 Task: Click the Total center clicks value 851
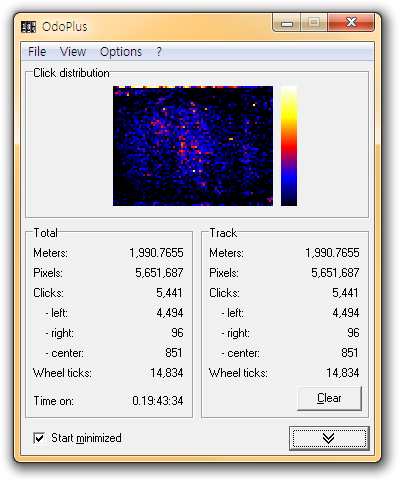(174, 353)
